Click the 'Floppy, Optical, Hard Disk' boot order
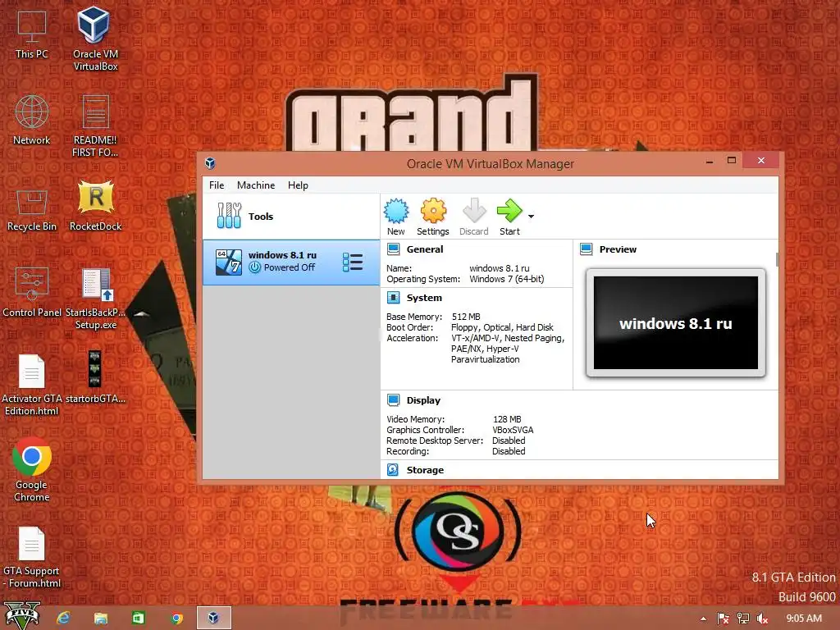The width and height of the screenshot is (840, 630). point(502,327)
